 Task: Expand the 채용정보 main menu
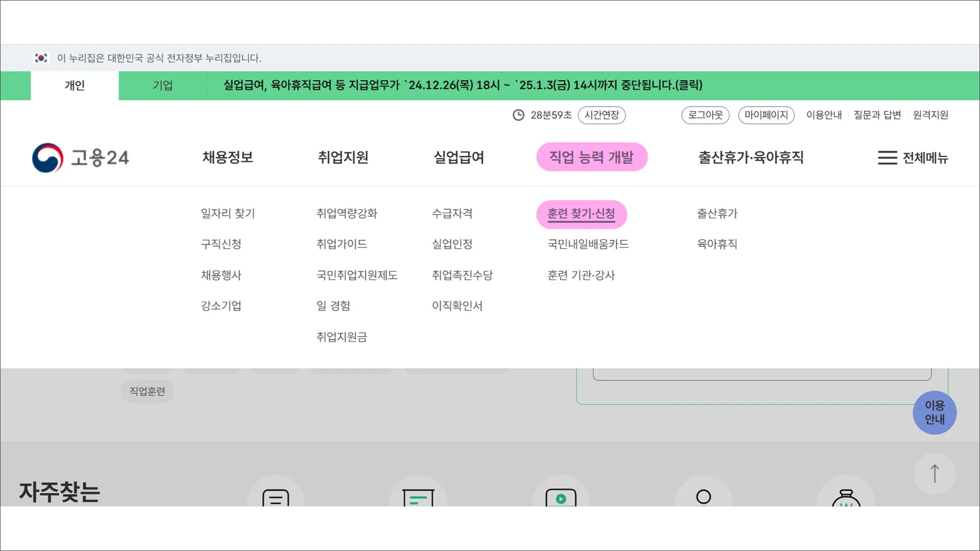click(227, 157)
